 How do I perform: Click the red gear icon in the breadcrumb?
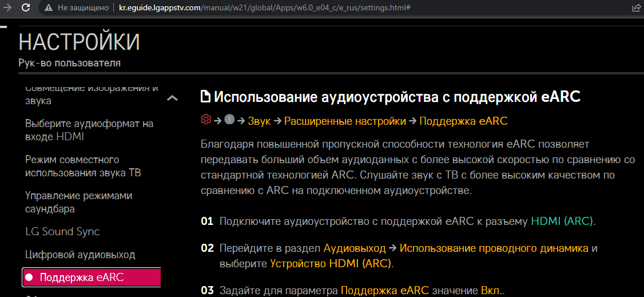[206, 120]
